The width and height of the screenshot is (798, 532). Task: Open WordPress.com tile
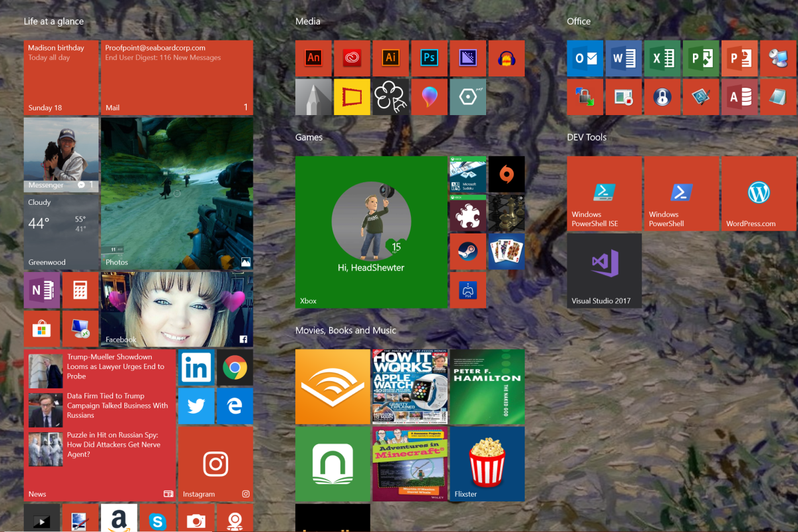point(758,194)
